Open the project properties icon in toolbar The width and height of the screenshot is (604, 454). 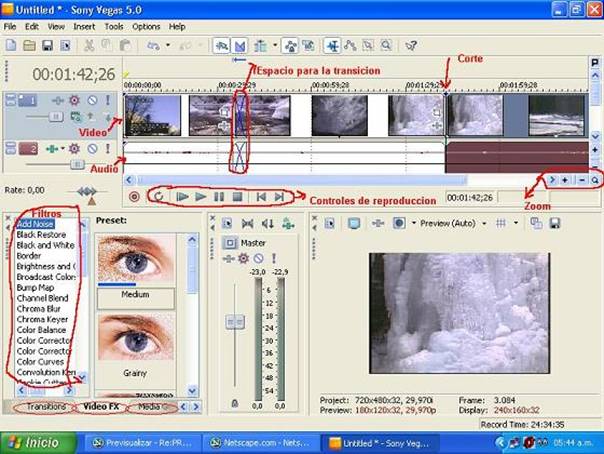(x=65, y=46)
